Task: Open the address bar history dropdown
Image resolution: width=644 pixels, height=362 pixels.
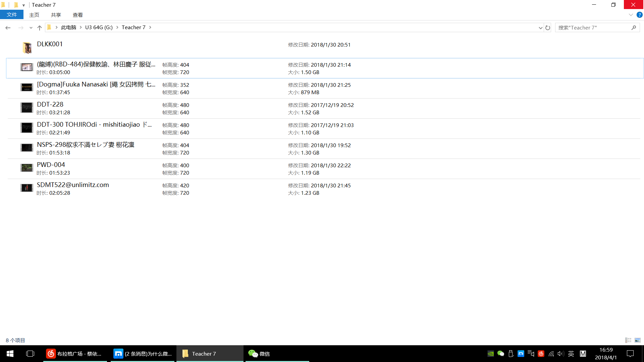Action: coord(540,28)
